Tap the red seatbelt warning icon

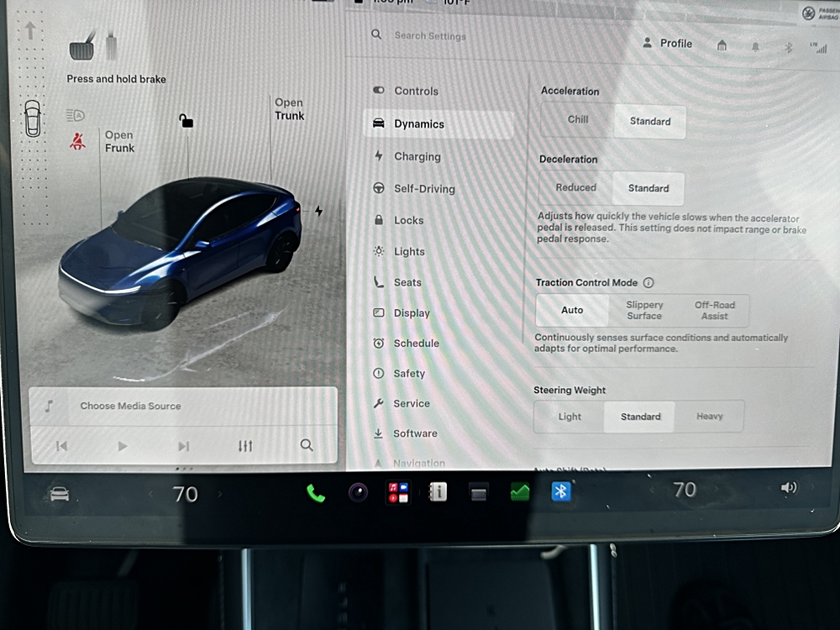point(77,141)
